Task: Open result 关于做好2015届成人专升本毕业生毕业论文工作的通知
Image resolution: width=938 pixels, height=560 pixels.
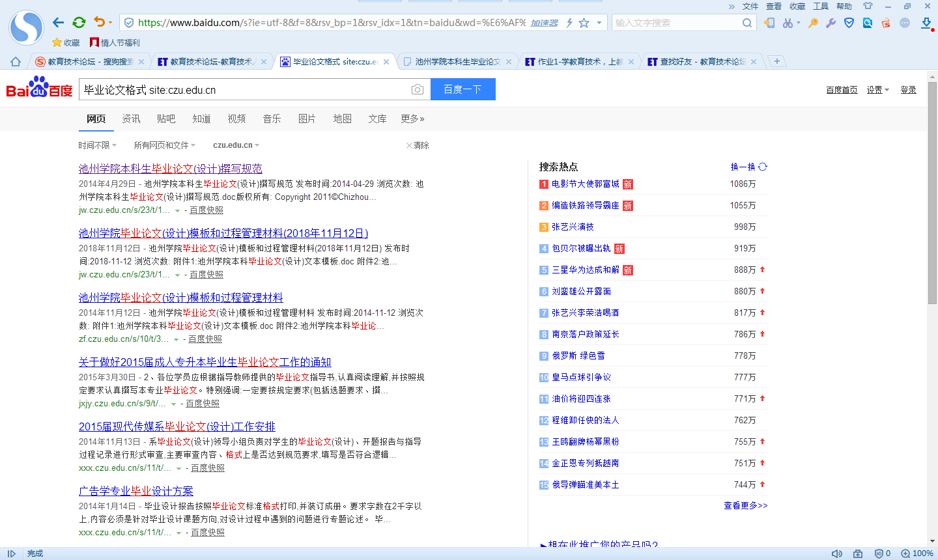Action: click(x=205, y=362)
